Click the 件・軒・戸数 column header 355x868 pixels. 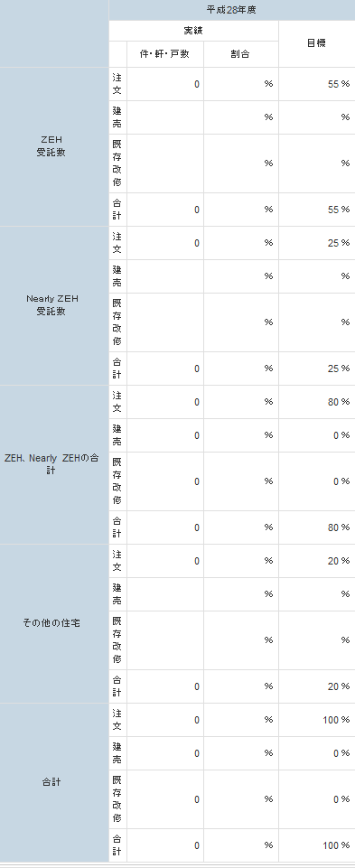pos(165,54)
